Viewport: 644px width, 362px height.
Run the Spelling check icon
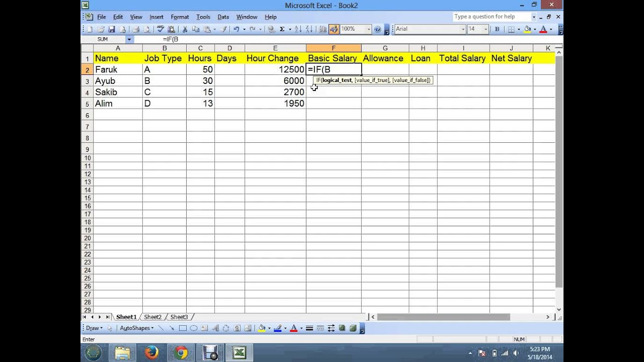click(x=159, y=29)
